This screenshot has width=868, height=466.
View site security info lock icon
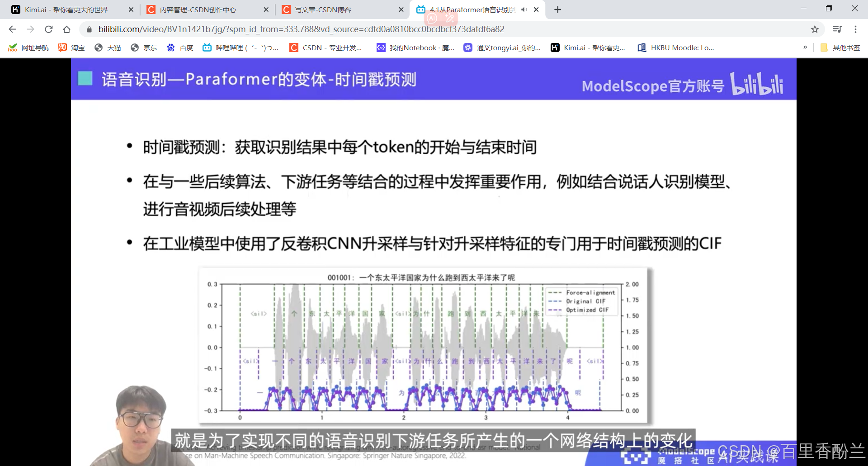click(89, 29)
